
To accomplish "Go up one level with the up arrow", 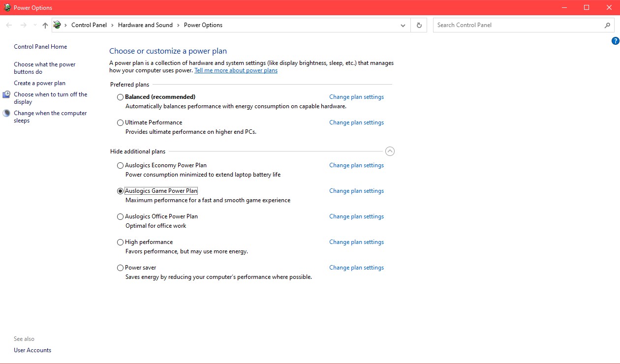I will pos(45,25).
